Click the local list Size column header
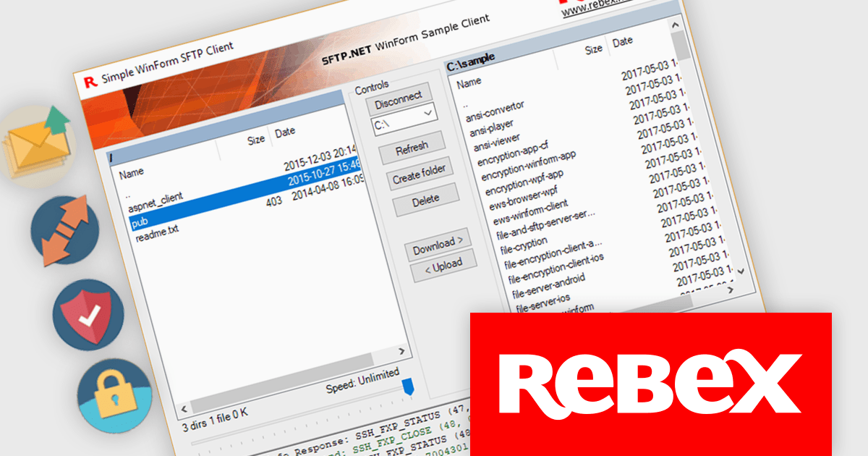The height and width of the screenshot is (456, 868). pyautogui.click(x=593, y=49)
